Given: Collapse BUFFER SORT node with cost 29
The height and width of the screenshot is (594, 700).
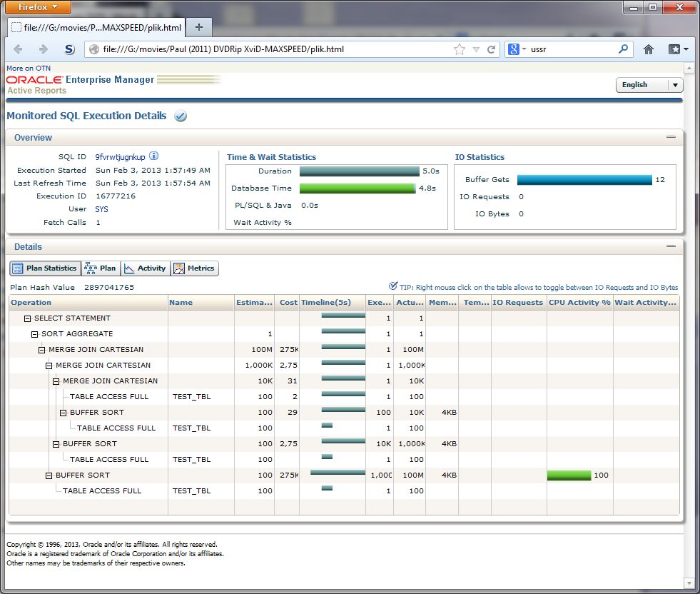Looking at the screenshot, I should point(63,413).
